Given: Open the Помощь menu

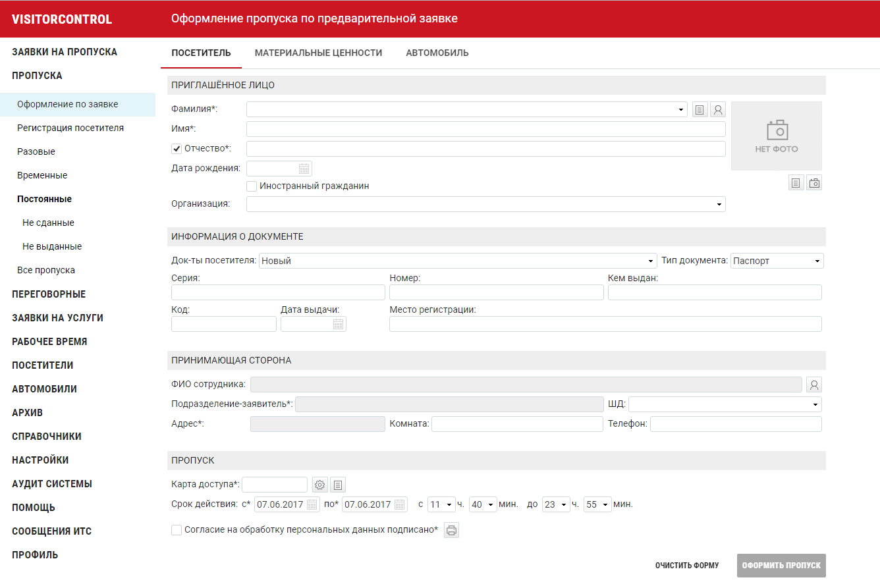Looking at the screenshot, I should click(34, 508).
